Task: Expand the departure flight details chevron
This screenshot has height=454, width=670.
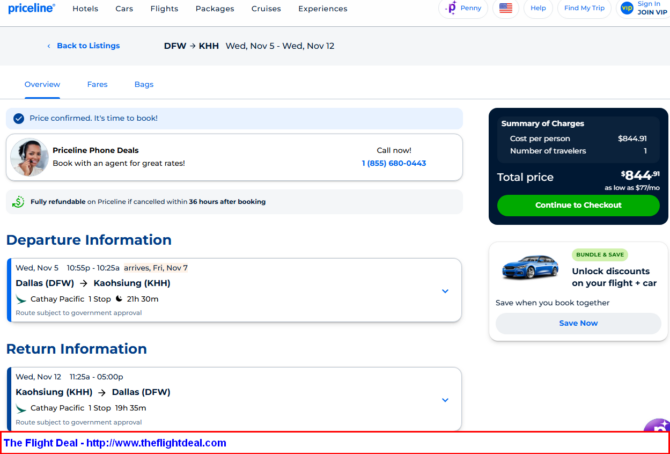Action: (445, 291)
